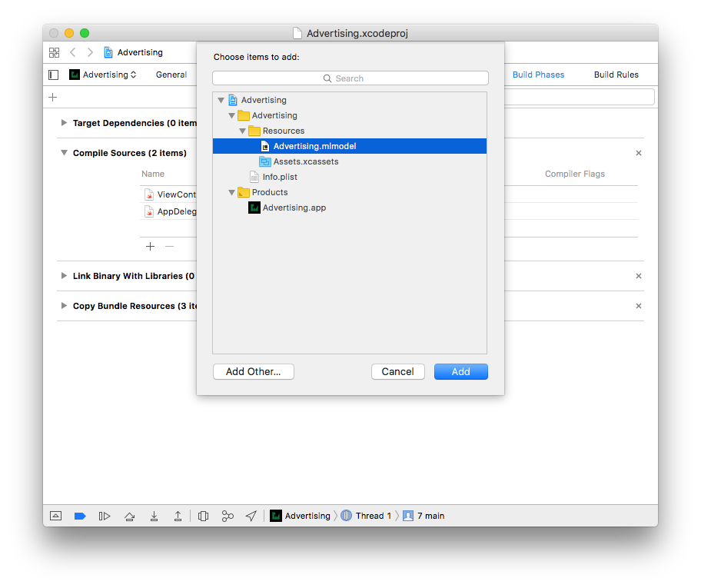The height and width of the screenshot is (588, 701).
Task: Select the Advertising group folder row
Action: pyautogui.click(x=350, y=115)
